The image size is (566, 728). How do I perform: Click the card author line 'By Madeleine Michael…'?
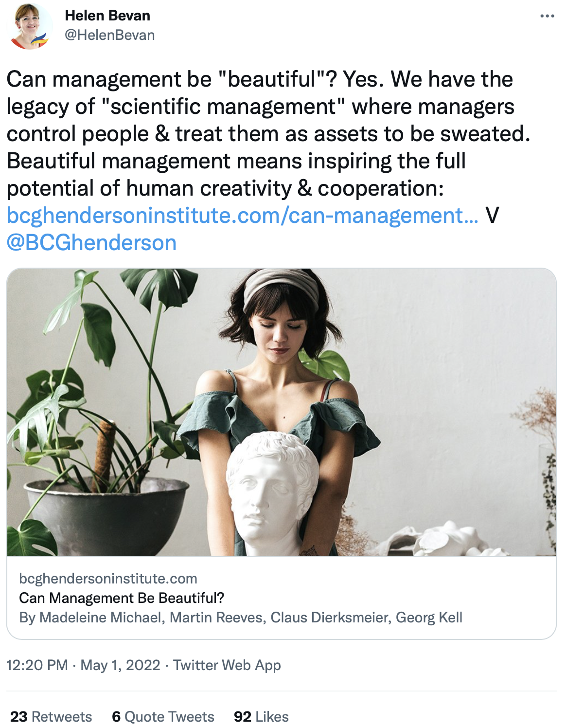point(241,618)
